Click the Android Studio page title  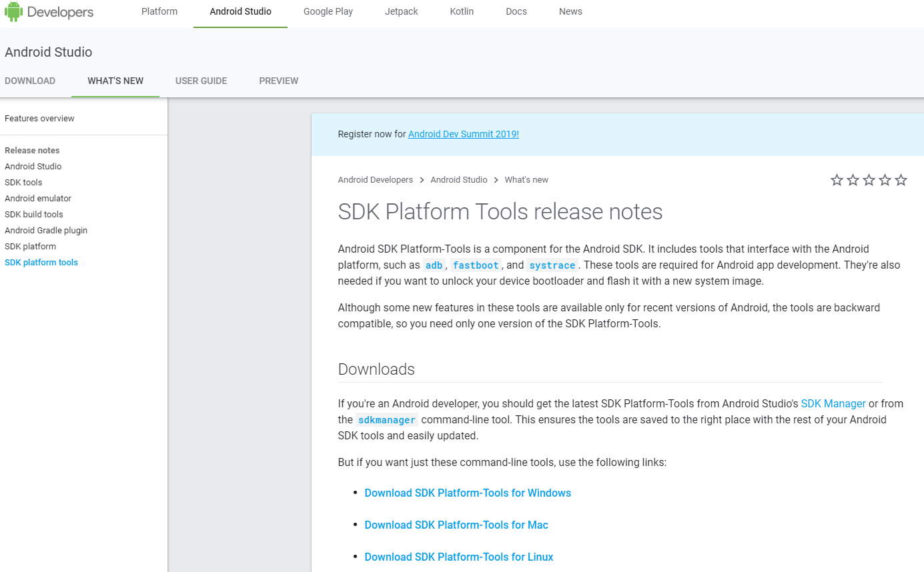(49, 52)
